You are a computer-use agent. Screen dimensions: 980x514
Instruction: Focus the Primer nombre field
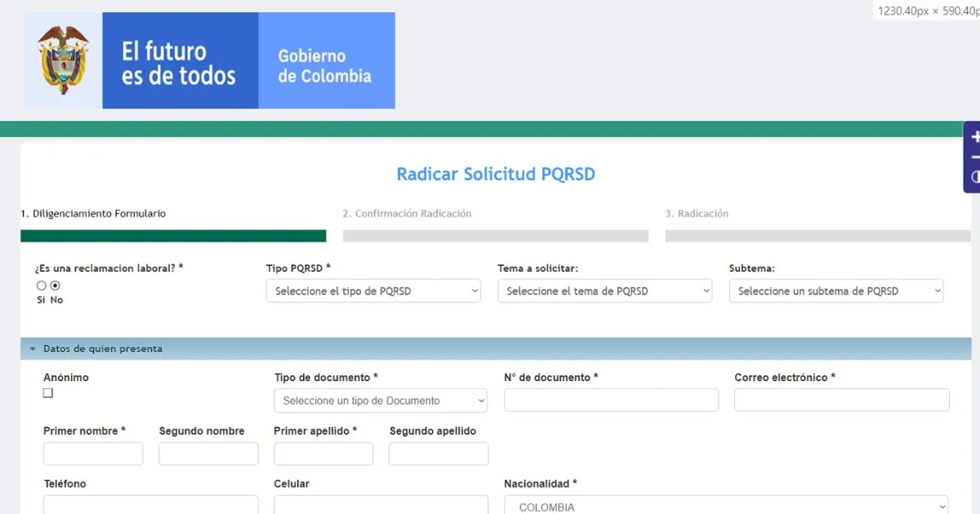pos(93,454)
